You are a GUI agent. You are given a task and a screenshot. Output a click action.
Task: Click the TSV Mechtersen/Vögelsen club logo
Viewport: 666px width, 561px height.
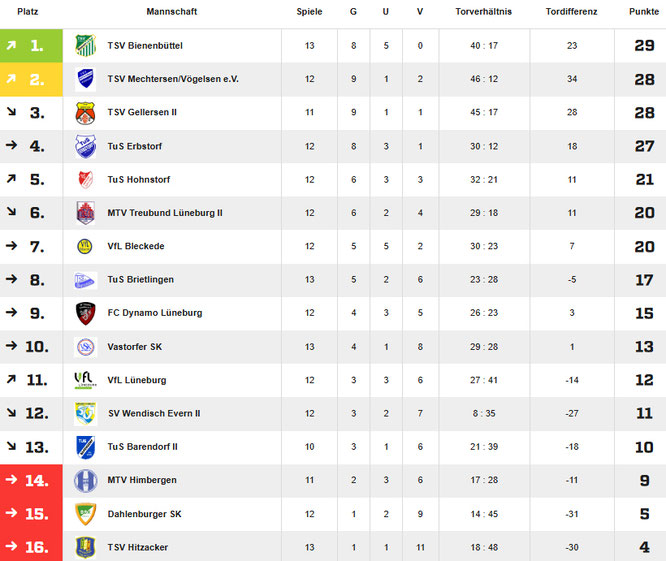tap(85, 79)
